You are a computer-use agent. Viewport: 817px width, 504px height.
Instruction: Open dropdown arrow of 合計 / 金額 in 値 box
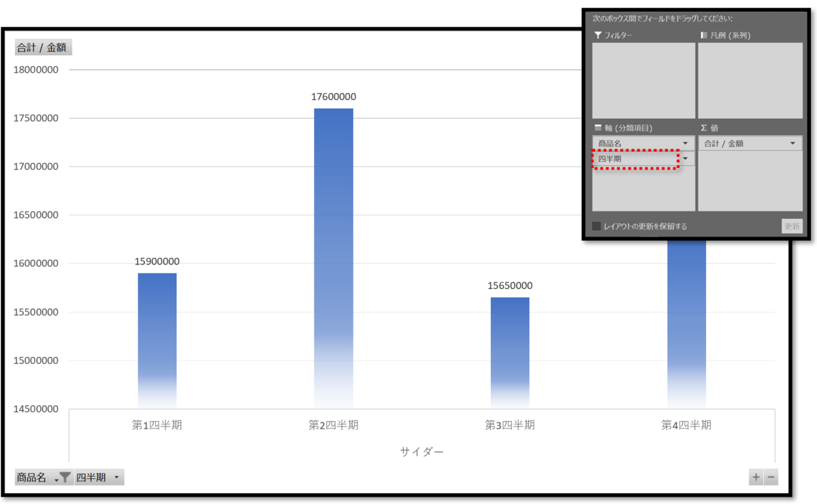click(792, 144)
